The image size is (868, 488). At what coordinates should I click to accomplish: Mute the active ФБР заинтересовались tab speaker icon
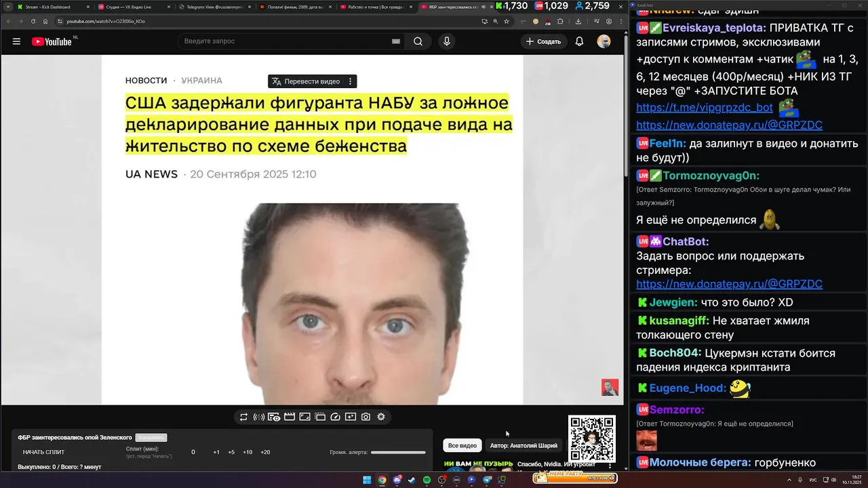(484, 7)
